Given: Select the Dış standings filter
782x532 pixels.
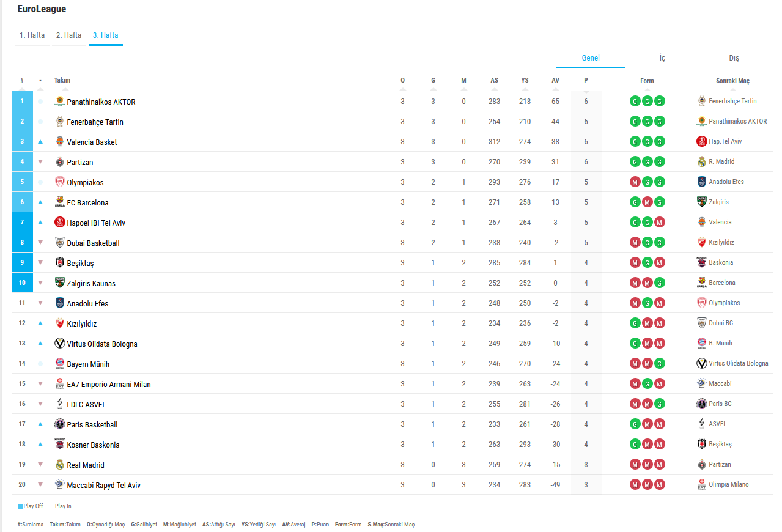Looking at the screenshot, I should [734, 59].
